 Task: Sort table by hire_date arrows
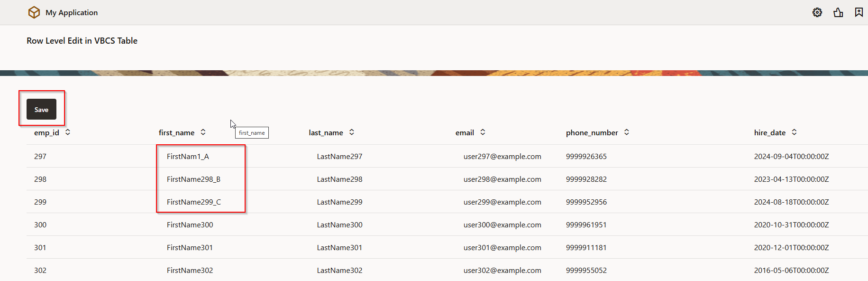(x=794, y=132)
